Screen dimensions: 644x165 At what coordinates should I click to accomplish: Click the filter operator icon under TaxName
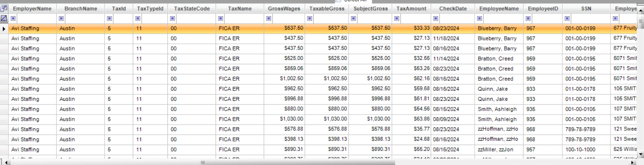pos(221,18)
